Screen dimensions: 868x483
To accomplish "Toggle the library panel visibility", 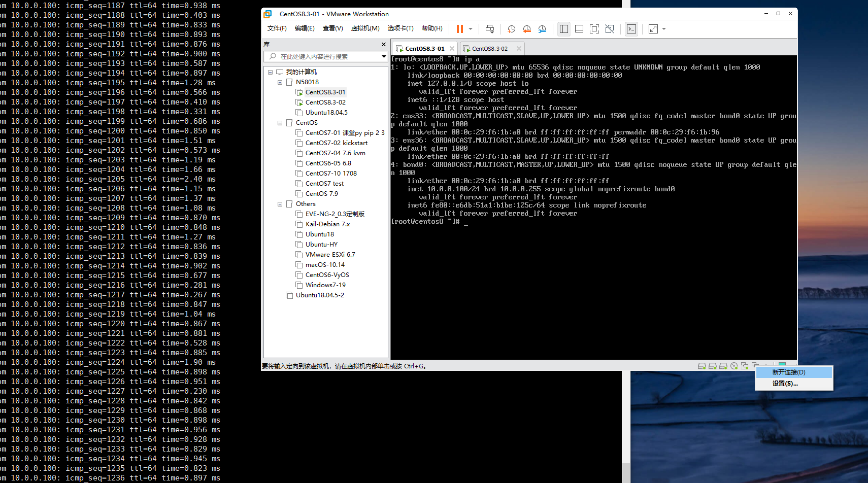I will (x=563, y=29).
